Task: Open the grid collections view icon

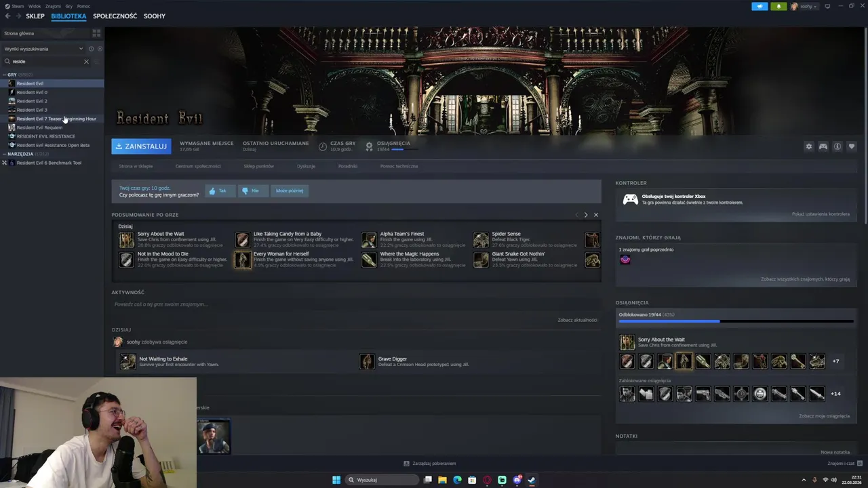Action: (96, 33)
